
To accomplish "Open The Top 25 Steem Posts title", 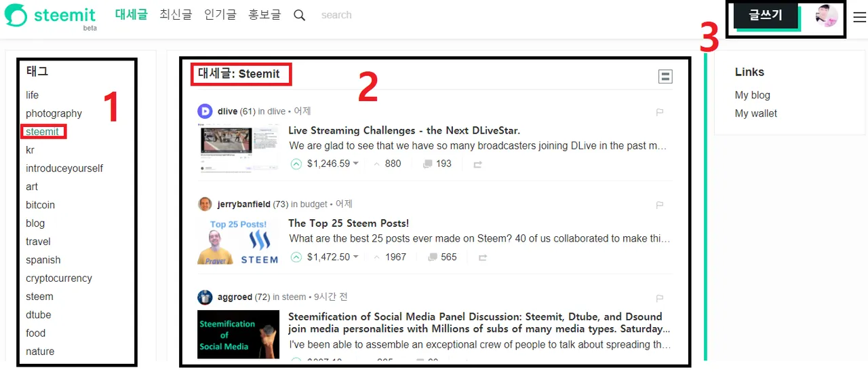I will [x=349, y=223].
